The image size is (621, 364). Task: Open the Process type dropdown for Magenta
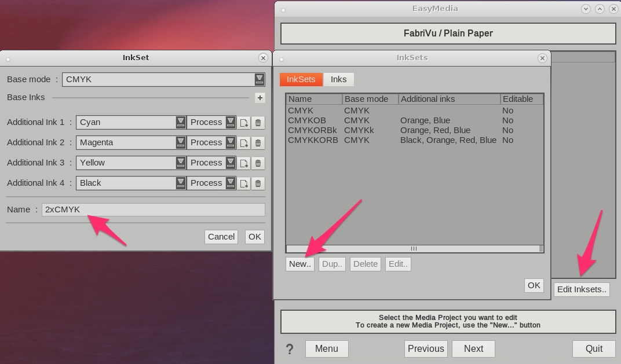(x=231, y=142)
